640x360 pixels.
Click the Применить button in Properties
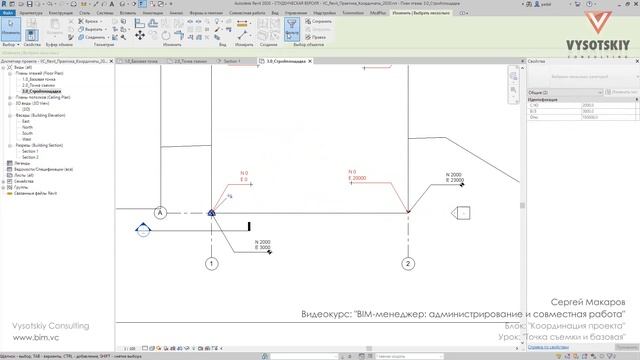[x=627, y=347]
